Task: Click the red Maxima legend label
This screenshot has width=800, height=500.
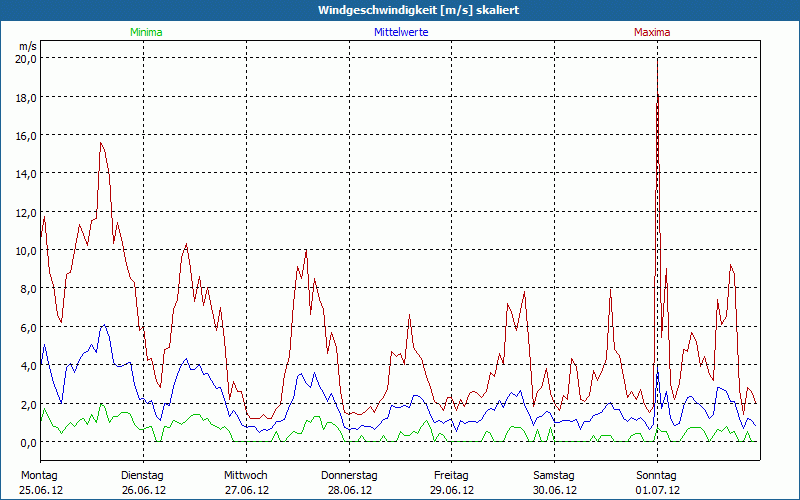Action: 652,32
